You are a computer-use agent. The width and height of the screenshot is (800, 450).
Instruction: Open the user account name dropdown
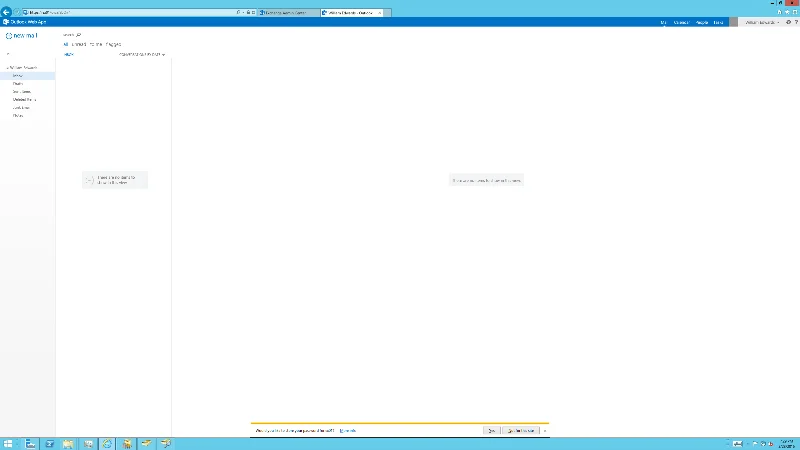756,21
